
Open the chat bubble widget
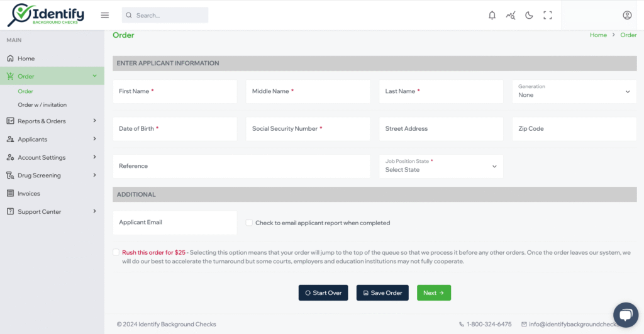(626, 315)
